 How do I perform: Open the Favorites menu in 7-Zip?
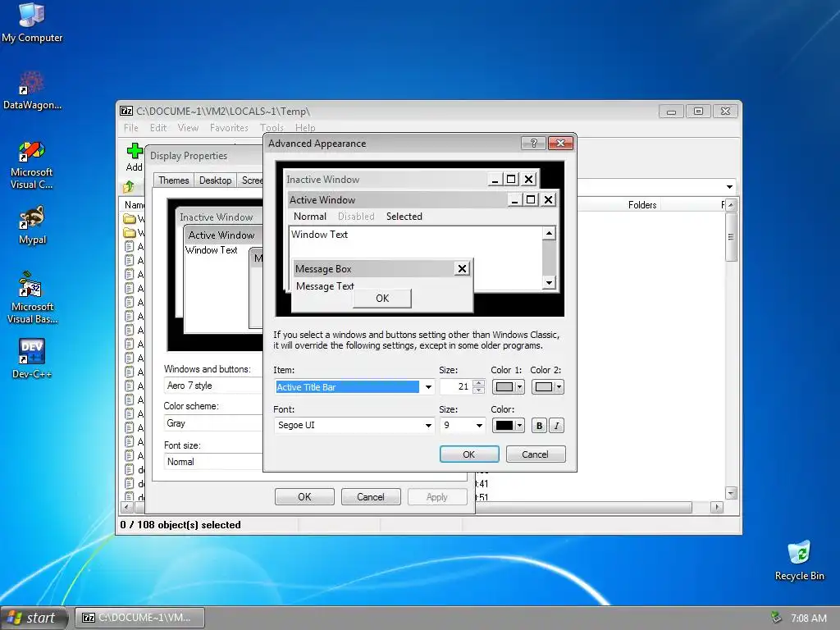coord(229,127)
